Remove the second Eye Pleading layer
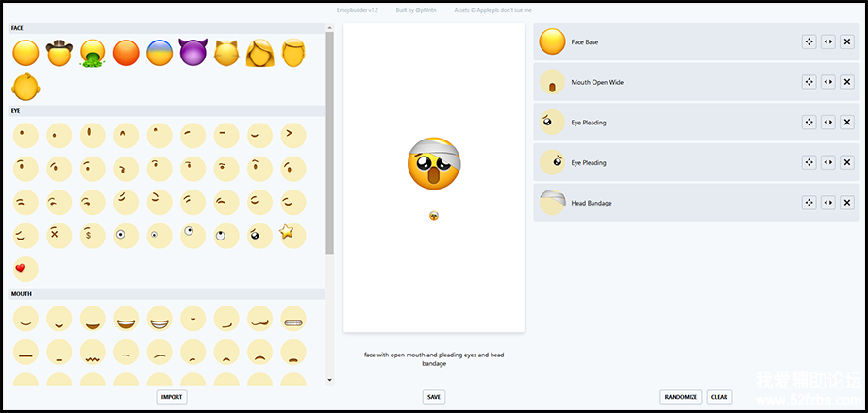This screenshot has height=413, width=868. click(847, 162)
